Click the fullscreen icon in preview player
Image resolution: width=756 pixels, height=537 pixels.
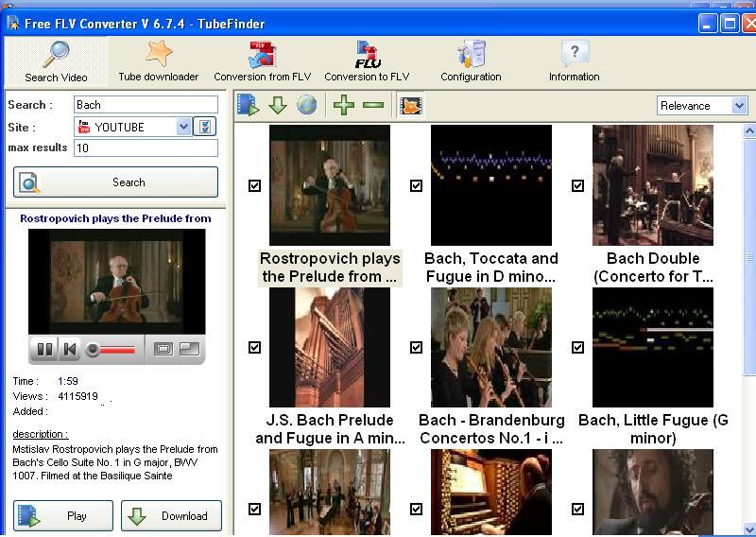pyautogui.click(x=163, y=349)
